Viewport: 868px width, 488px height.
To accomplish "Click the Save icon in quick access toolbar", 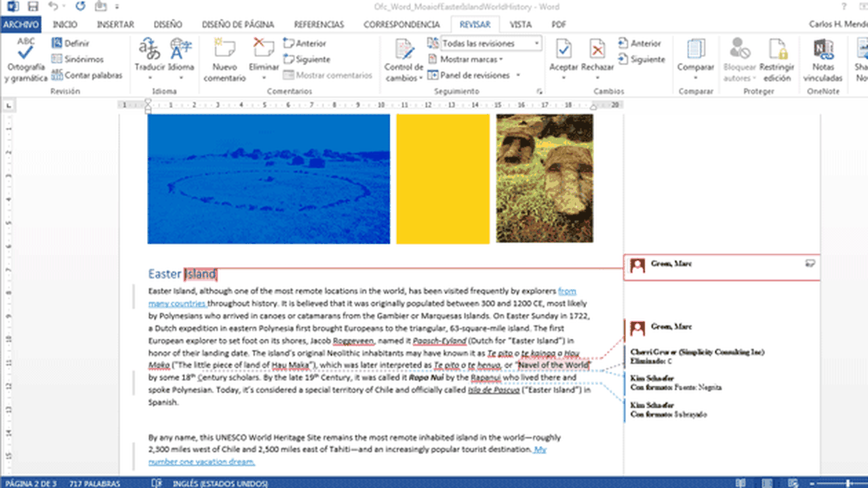I will tap(33, 7).
